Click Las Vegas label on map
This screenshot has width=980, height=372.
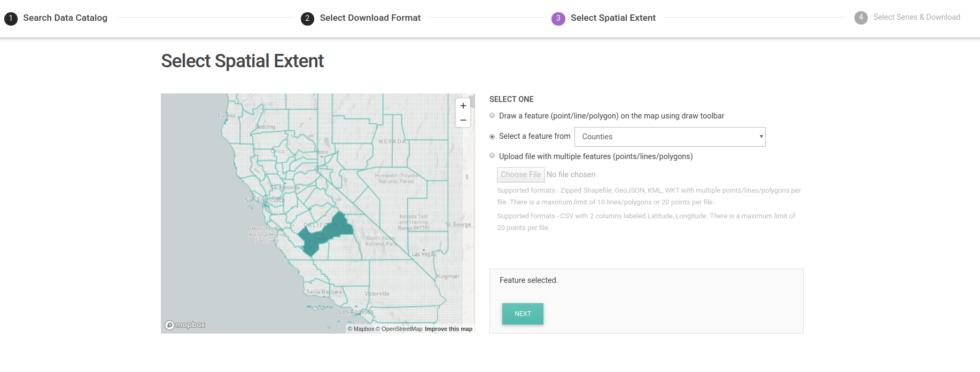pos(424,254)
